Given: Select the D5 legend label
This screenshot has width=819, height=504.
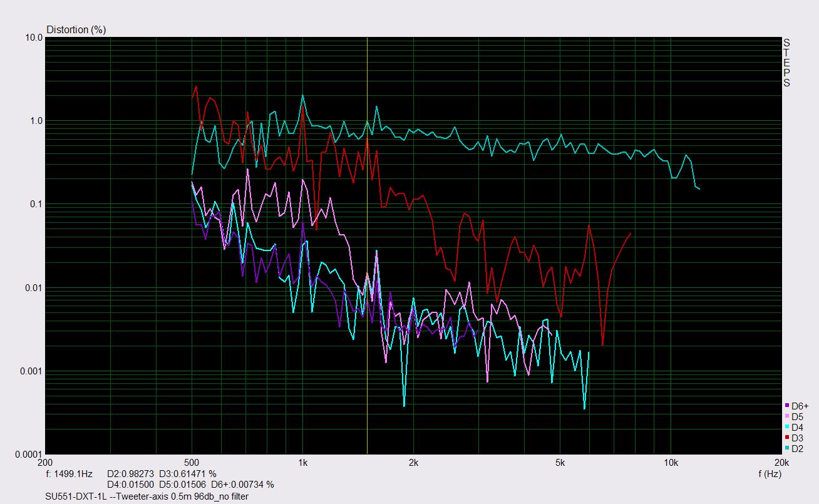Looking at the screenshot, I should [x=797, y=416].
